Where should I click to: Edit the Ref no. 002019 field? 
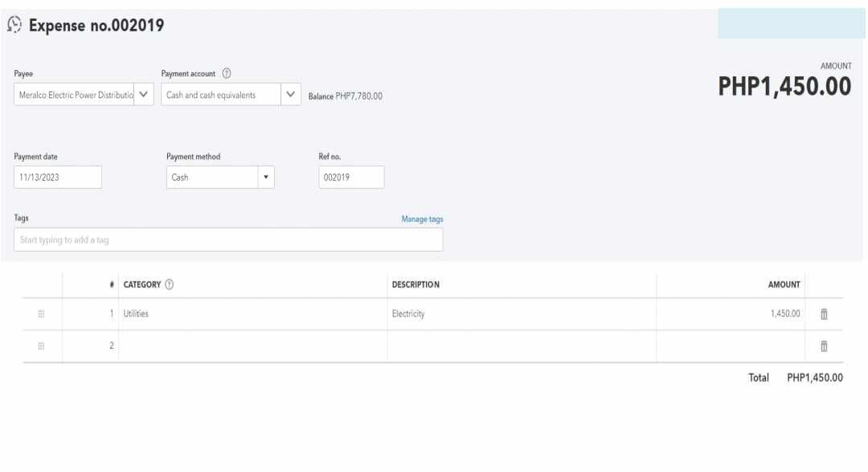(351, 177)
